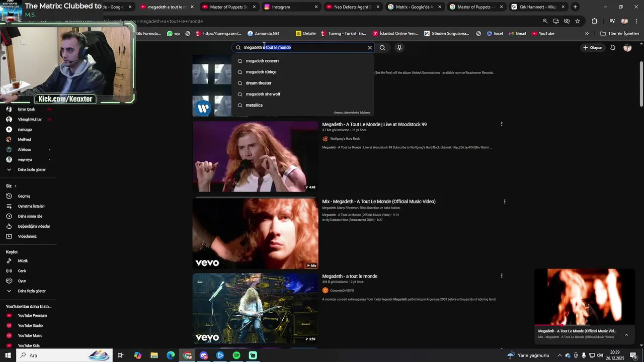This screenshot has height=362, width=644.
Task: Open "Megadeth - a tout le monde" concert title
Action: [350, 277]
